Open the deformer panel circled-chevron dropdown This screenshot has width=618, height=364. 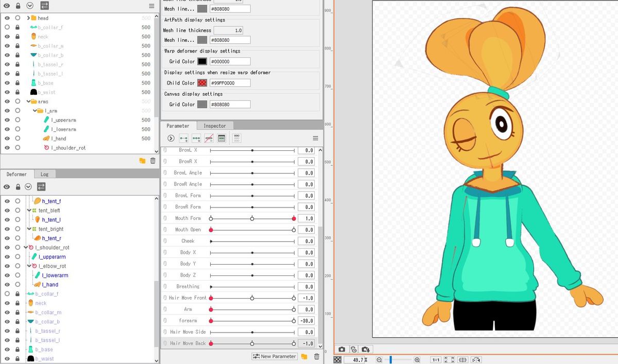tap(28, 186)
